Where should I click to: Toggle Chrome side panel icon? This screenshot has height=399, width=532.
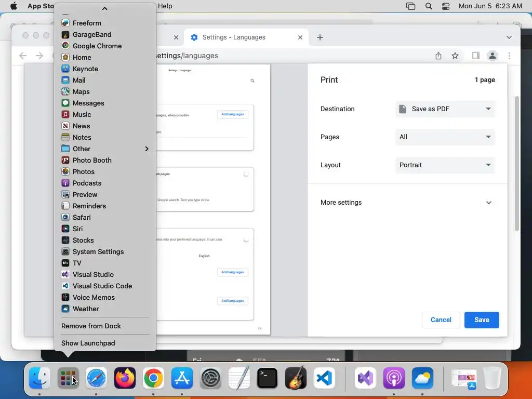(x=476, y=56)
